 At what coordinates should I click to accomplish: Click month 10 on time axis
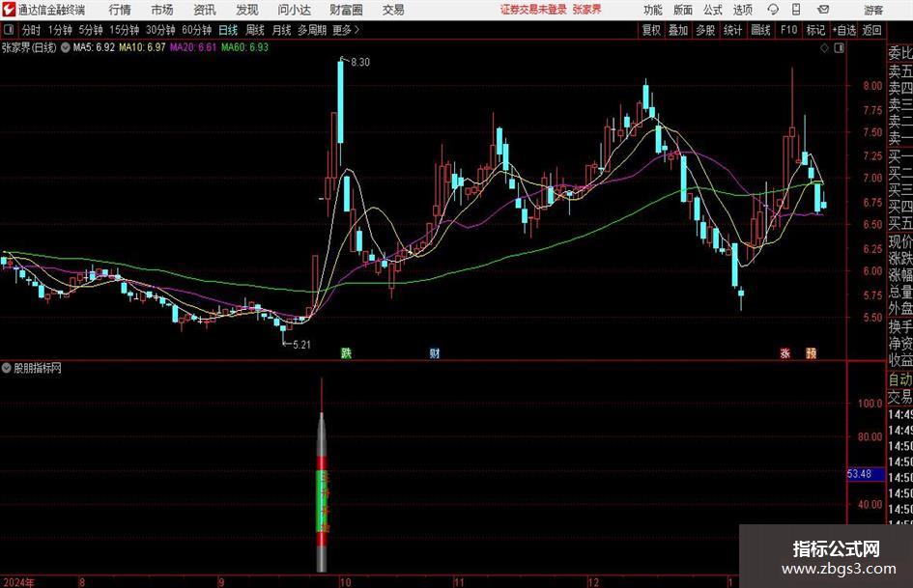tap(345, 582)
